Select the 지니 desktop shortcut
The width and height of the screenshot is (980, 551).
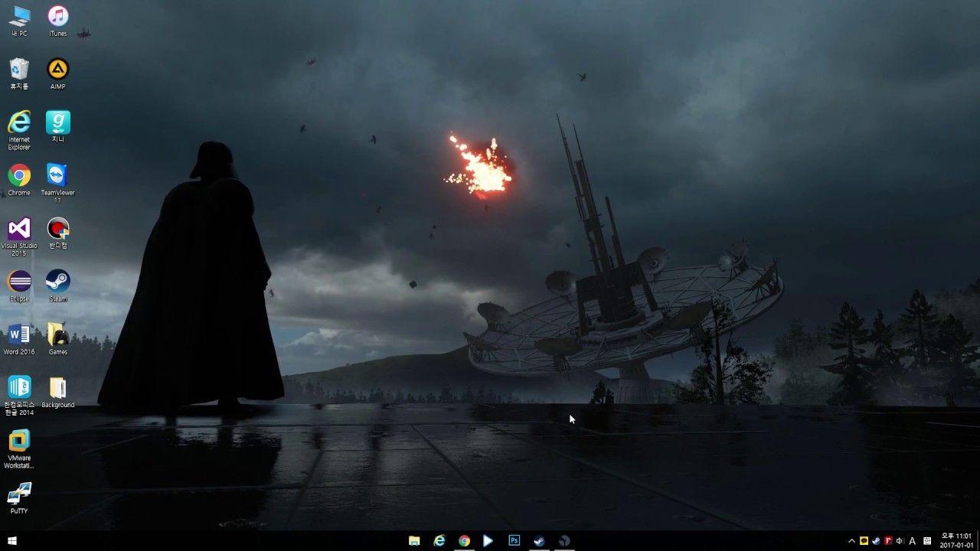pyautogui.click(x=57, y=127)
